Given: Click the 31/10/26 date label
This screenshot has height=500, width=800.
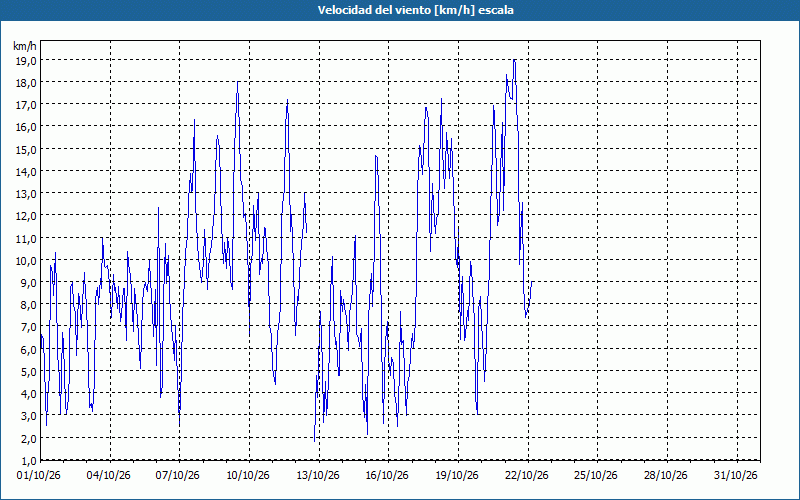Looking at the screenshot, I should pos(736,475).
